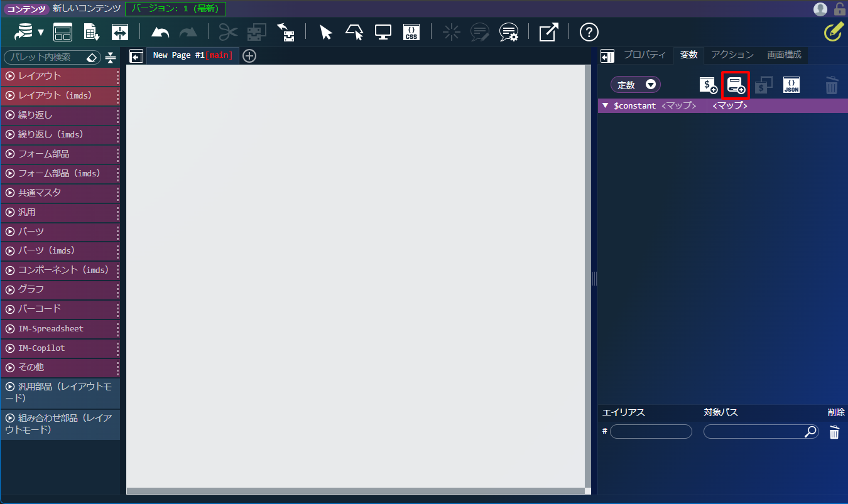Select the arrow pointer selection tool
Screen dimensions: 848x504
click(325, 32)
